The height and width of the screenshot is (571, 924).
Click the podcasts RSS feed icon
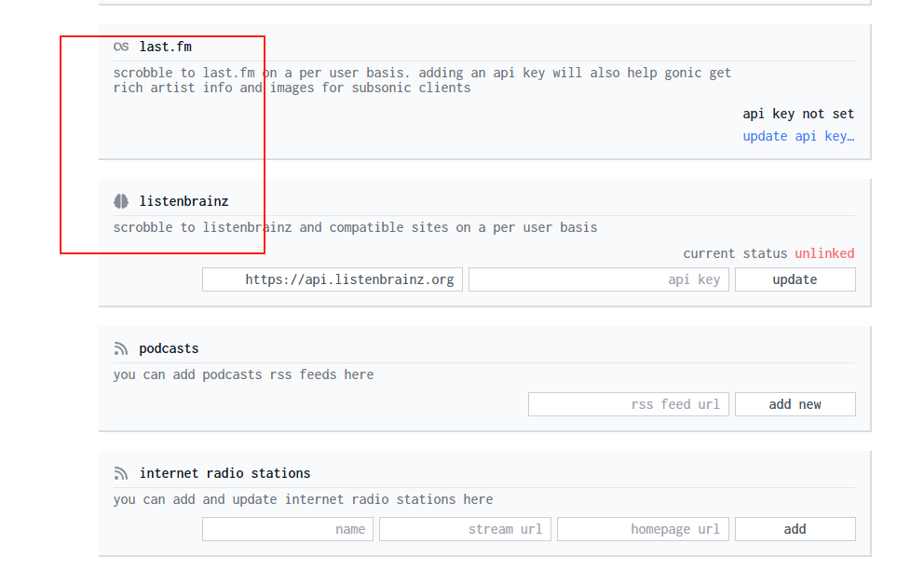[121, 349]
